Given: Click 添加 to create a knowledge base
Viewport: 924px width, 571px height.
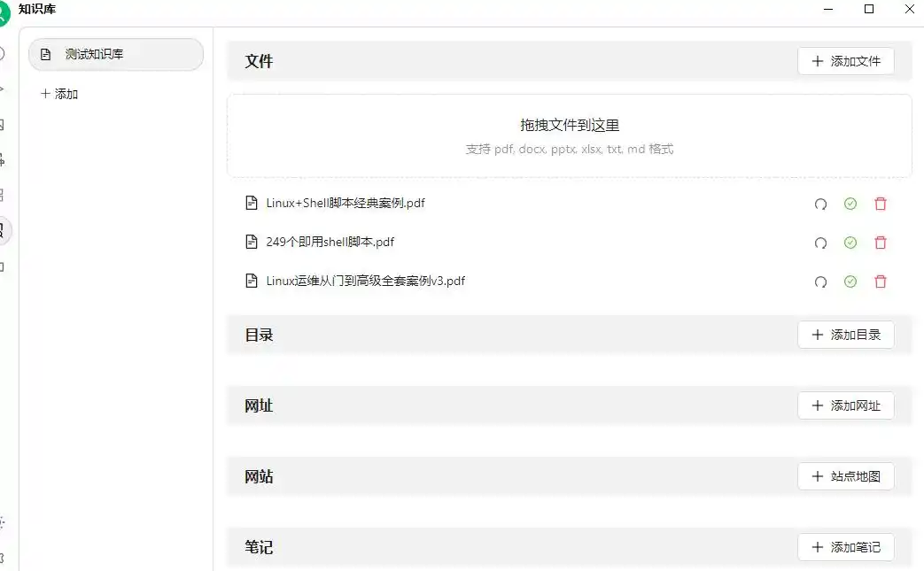Looking at the screenshot, I should click(59, 94).
